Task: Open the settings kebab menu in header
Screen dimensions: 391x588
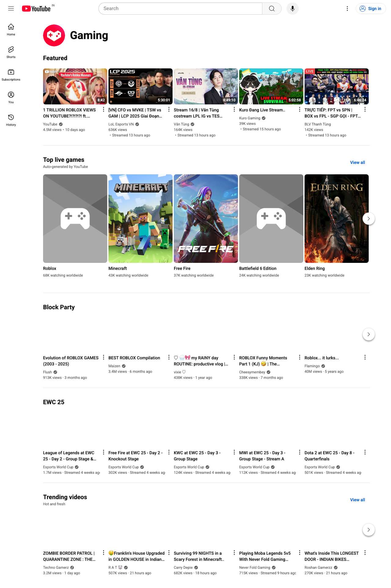Action: (347, 9)
